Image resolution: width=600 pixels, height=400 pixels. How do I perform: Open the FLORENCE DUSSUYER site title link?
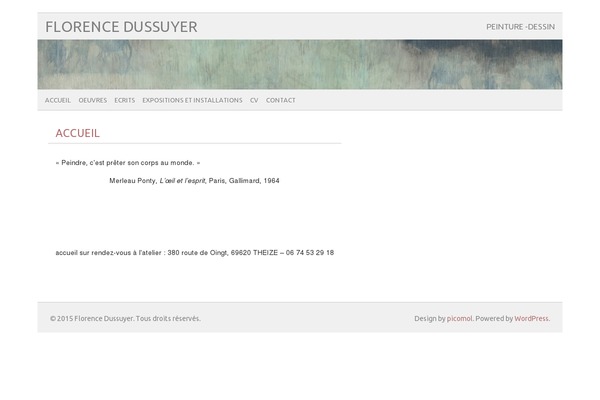pos(121,27)
